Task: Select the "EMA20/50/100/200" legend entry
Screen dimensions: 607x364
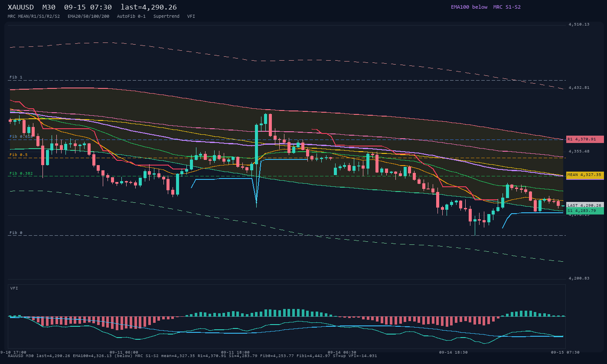Action: click(x=88, y=16)
